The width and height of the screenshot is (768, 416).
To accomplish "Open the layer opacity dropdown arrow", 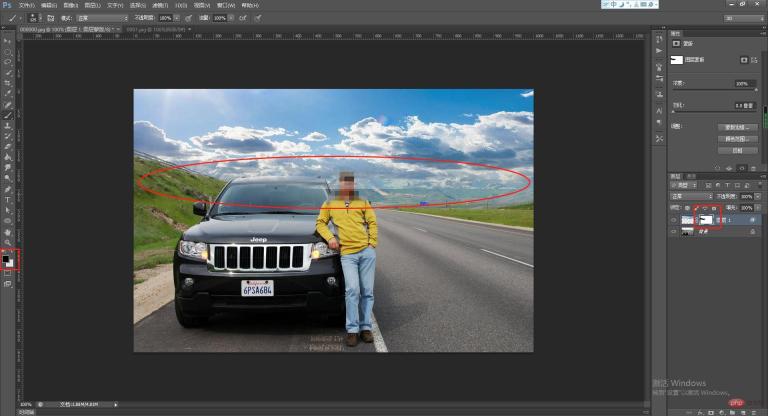I will [x=759, y=196].
